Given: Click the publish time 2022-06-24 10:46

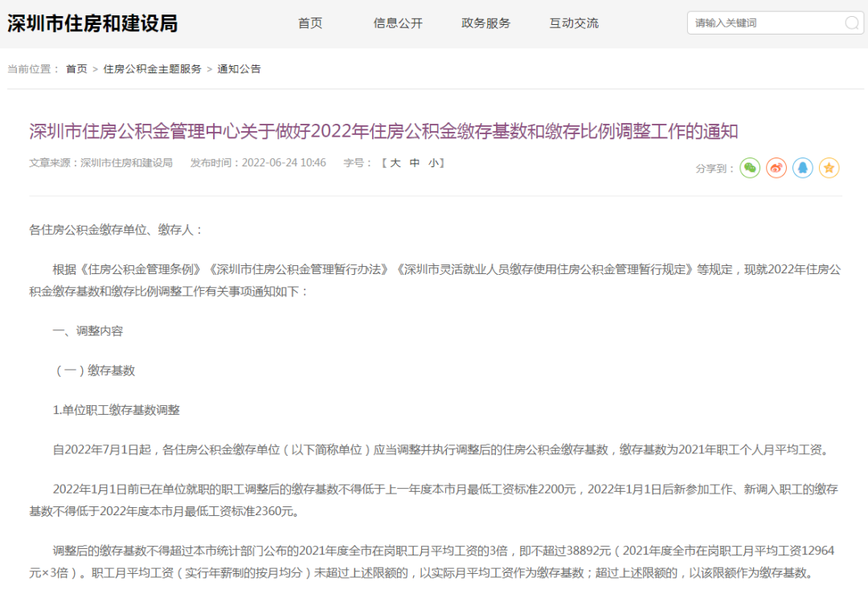Looking at the screenshot, I should pos(284,163).
